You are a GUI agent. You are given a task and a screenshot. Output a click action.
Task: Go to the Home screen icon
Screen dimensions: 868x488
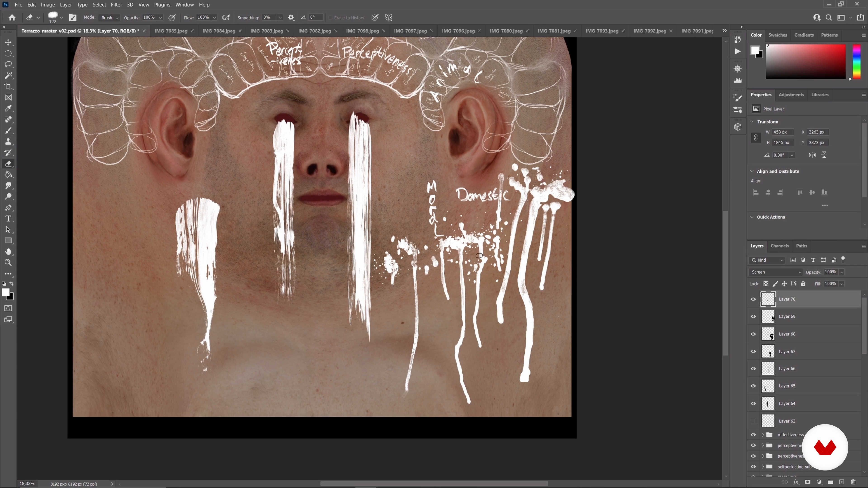click(12, 18)
